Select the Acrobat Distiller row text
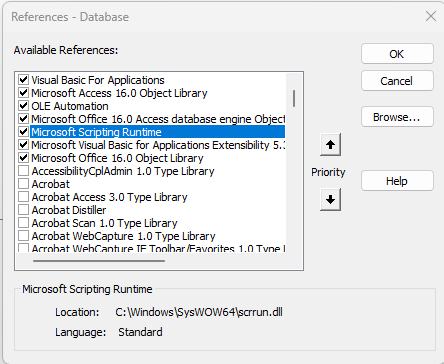The width and height of the screenshot is (444, 364). click(69, 210)
